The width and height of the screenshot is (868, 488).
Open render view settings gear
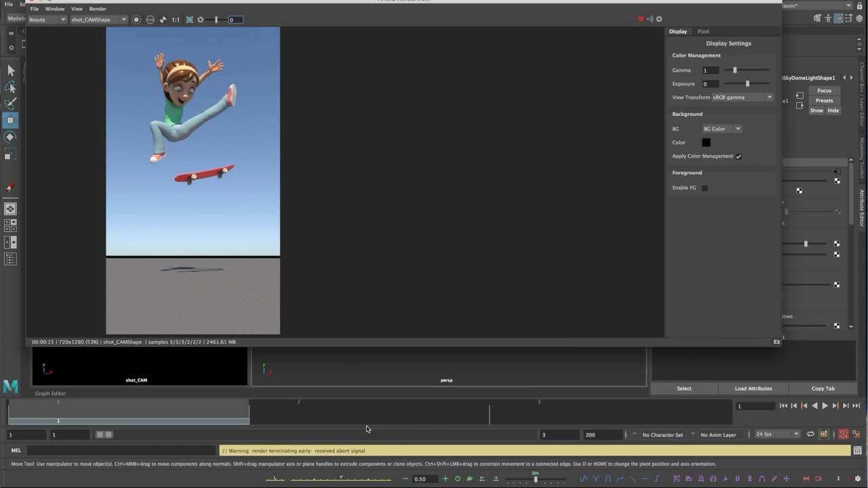point(659,19)
